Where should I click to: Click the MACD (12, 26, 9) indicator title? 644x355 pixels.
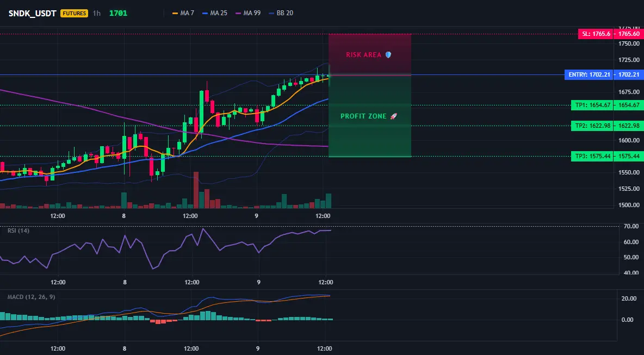31,297
